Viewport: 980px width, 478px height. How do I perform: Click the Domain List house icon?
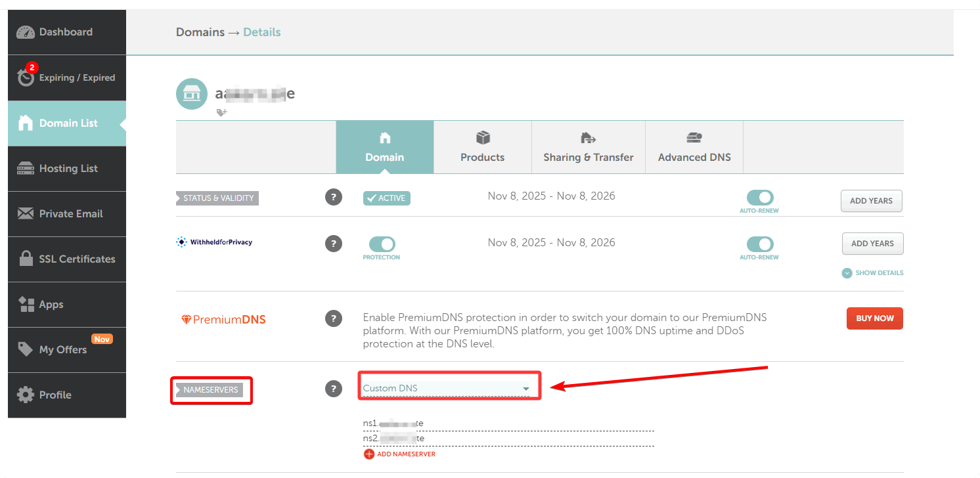click(26, 123)
